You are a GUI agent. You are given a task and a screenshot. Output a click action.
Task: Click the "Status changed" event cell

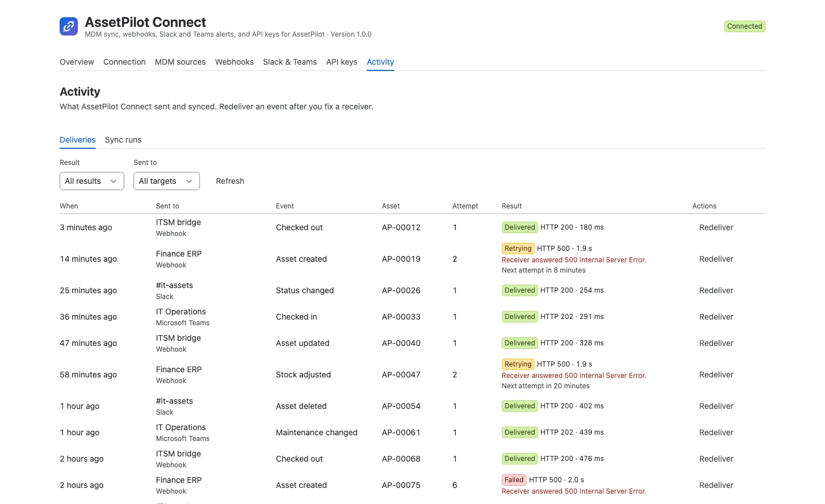coord(305,290)
